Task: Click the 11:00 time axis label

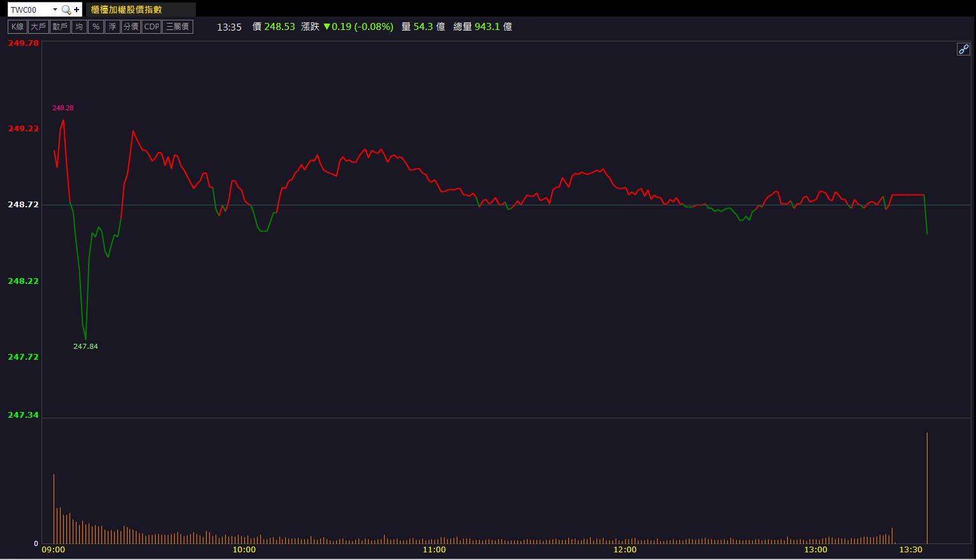Action: [434, 550]
